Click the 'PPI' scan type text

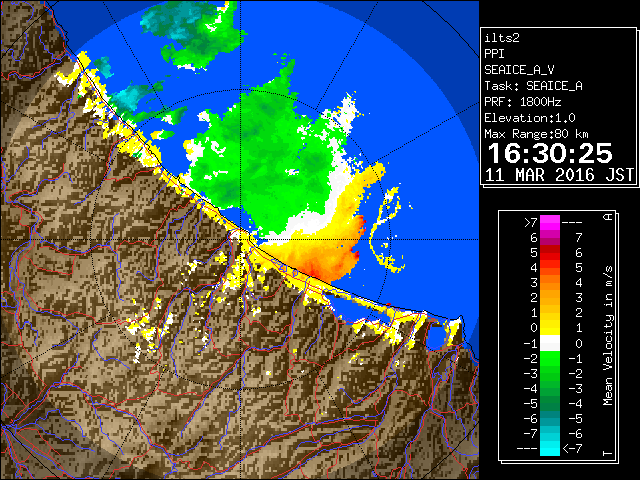click(x=494, y=54)
